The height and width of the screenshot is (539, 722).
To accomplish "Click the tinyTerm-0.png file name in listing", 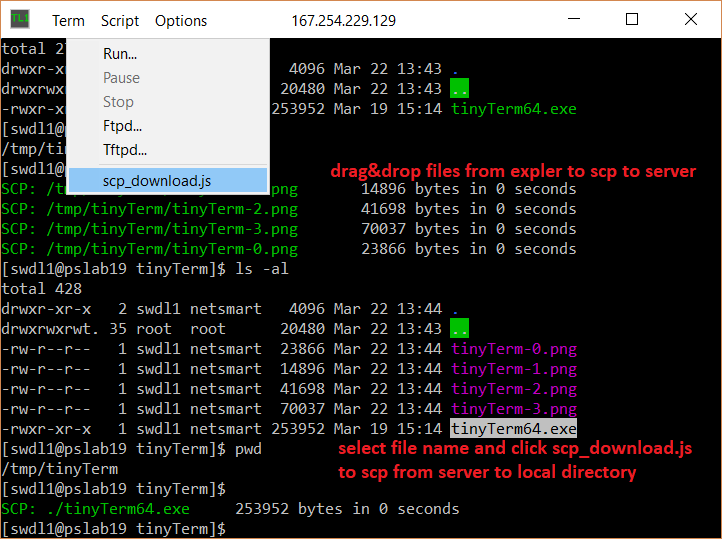I will 514,349.
